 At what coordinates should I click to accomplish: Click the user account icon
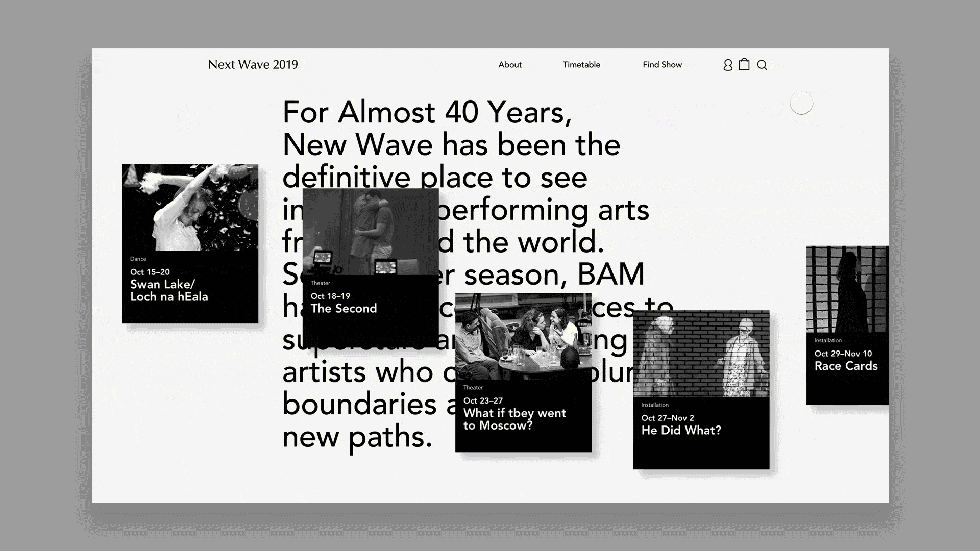pos(728,65)
